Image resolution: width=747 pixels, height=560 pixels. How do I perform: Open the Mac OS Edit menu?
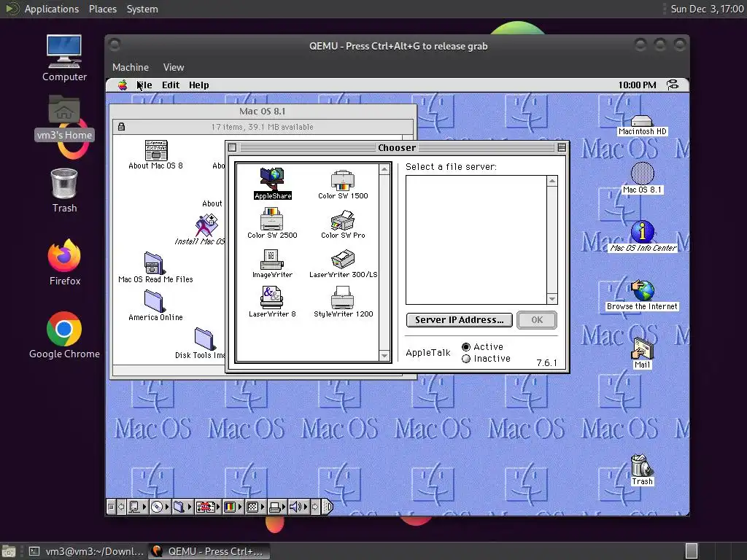(x=171, y=85)
